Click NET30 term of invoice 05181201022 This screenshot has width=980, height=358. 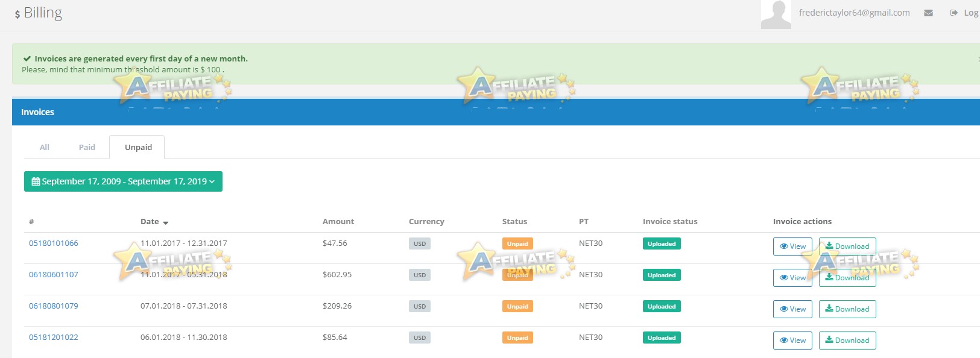(x=591, y=338)
